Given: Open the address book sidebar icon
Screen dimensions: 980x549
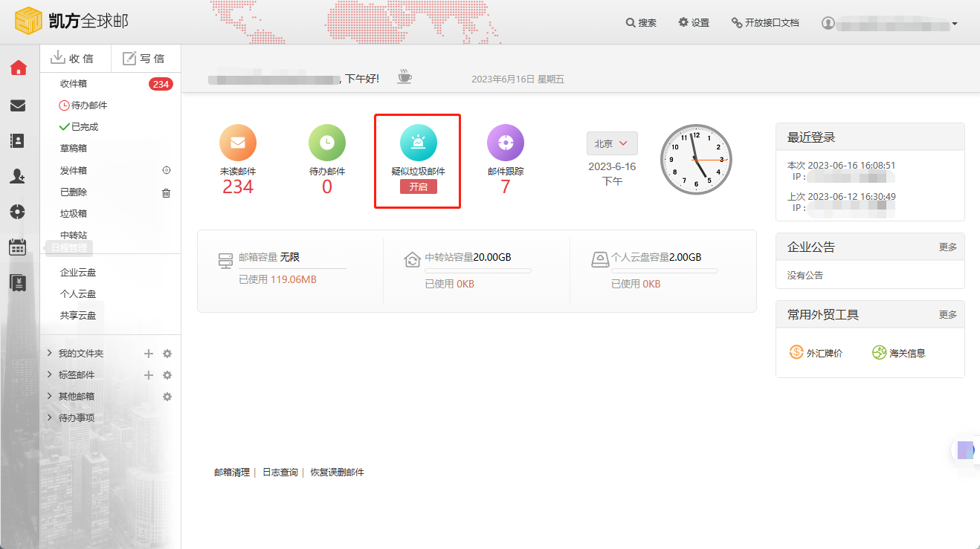Looking at the screenshot, I should click(x=18, y=140).
